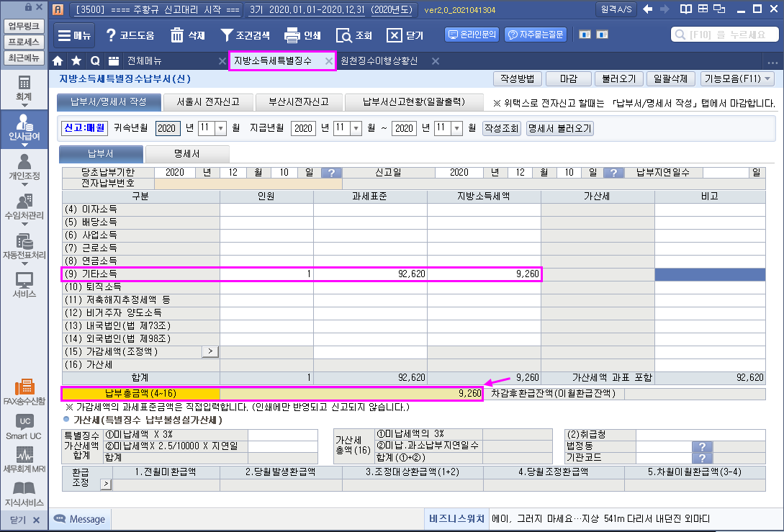
Task: Select 기타소득 과세표준 cell 92,620
Action: click(371, 274)
